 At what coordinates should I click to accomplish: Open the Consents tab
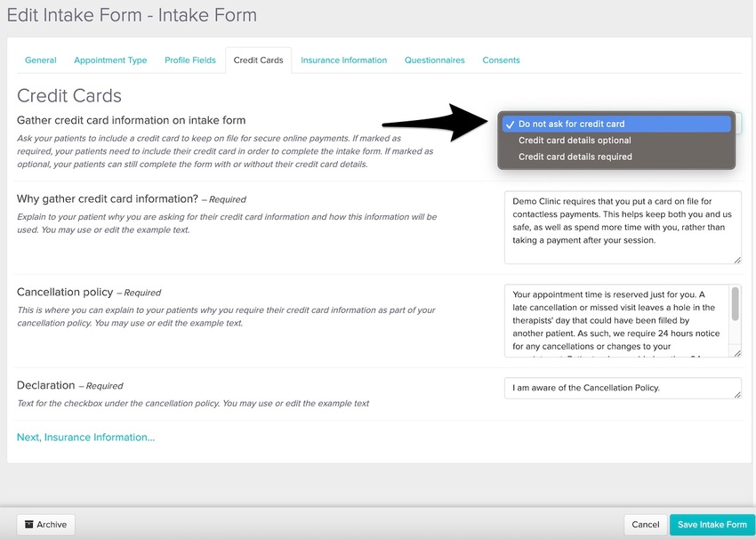(501, 60)
